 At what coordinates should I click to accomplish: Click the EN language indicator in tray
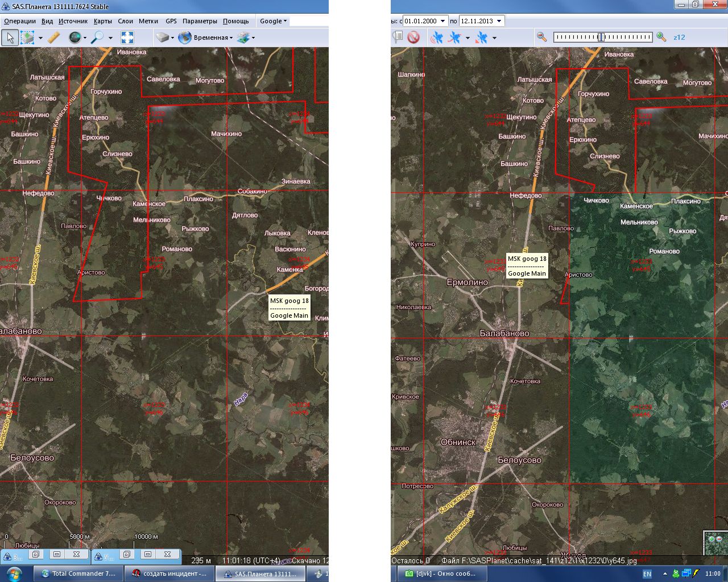[x=647, y=574]
